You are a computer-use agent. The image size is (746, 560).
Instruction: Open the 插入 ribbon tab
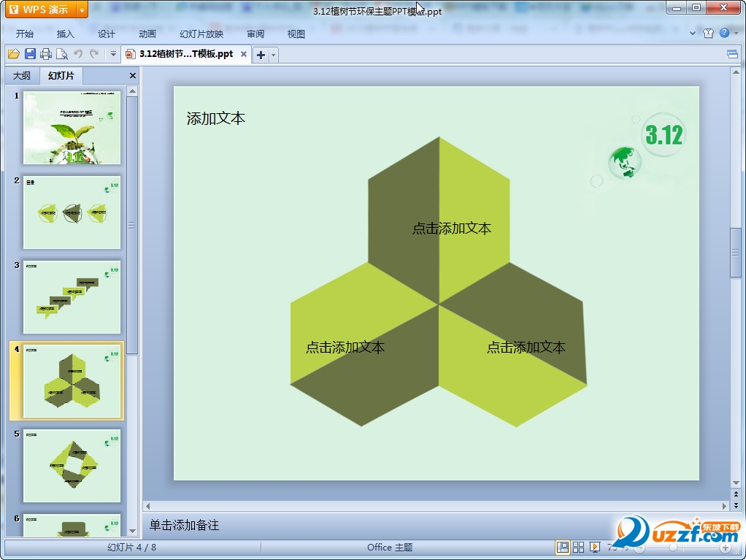(65, 34)
